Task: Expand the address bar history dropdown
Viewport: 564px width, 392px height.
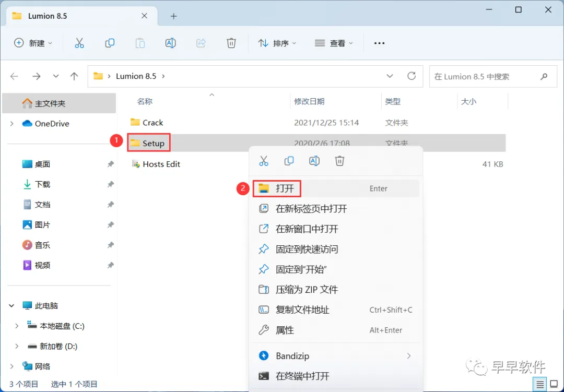Action: (390, 76)
